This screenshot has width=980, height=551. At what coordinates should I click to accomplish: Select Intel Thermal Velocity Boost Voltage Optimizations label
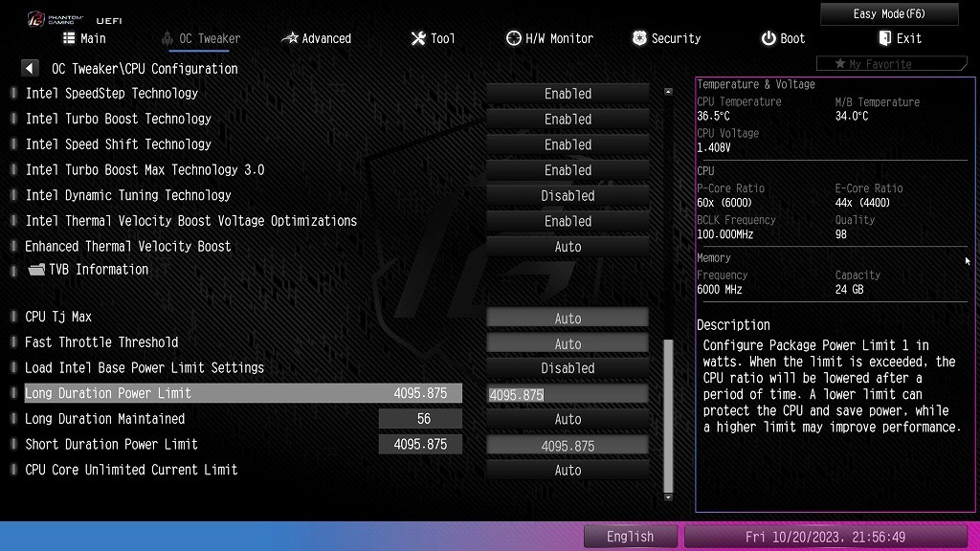(x=191, y=221)
